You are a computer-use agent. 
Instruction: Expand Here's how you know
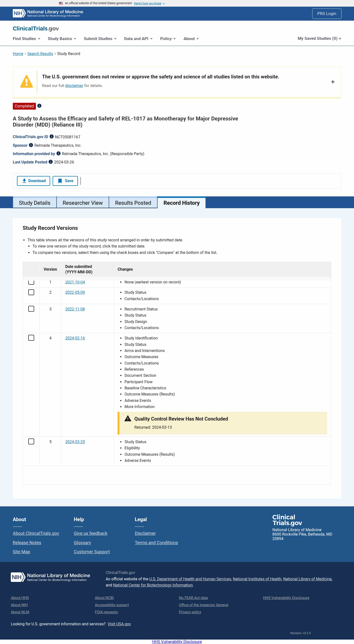point(149,3)
